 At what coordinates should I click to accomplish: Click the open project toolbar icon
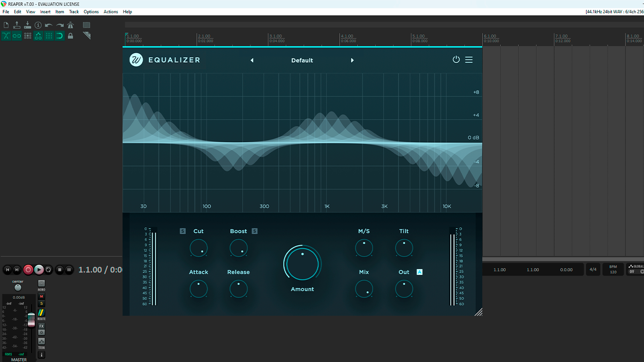point(17,25)
